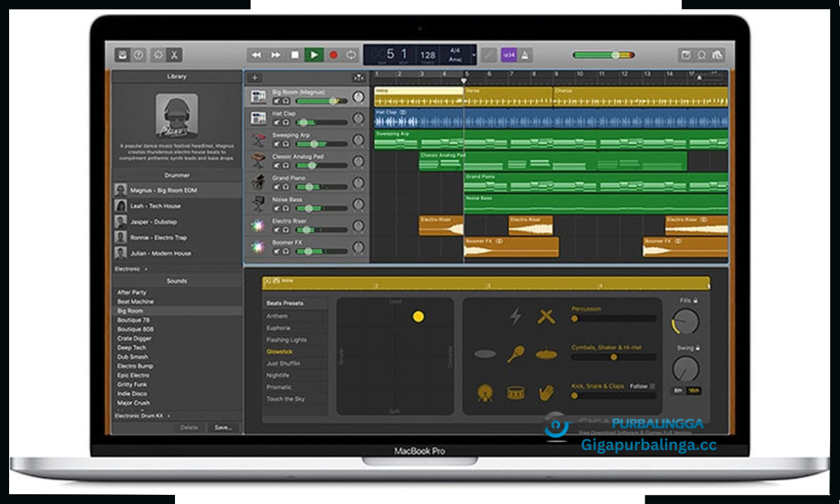This screenshot has height=504, width=840.
Task: Click the Stop transport button
Action: click(295, 55)
